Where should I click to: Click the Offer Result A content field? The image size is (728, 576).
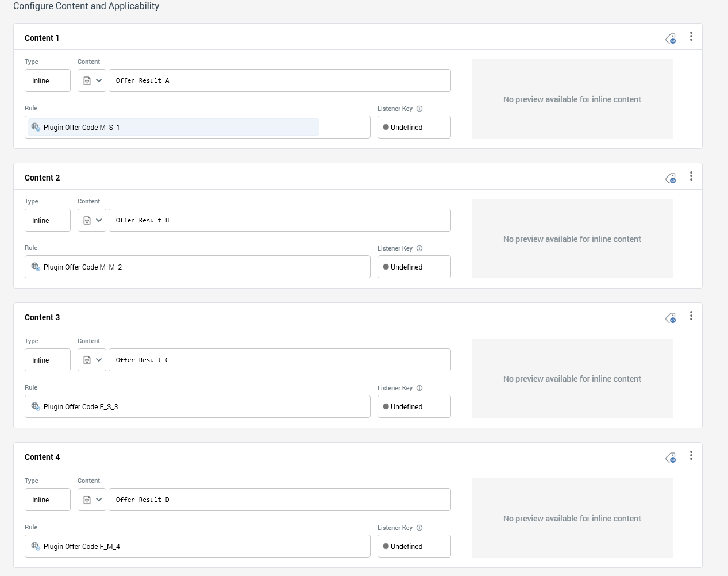click(279, 80)
